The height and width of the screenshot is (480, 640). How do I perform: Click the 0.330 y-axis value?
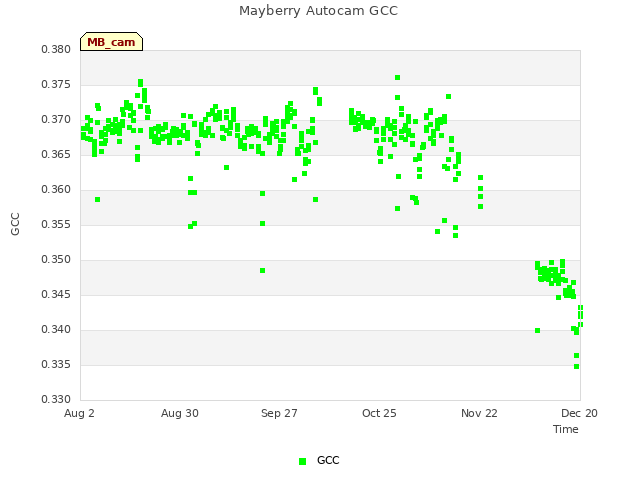56,399
